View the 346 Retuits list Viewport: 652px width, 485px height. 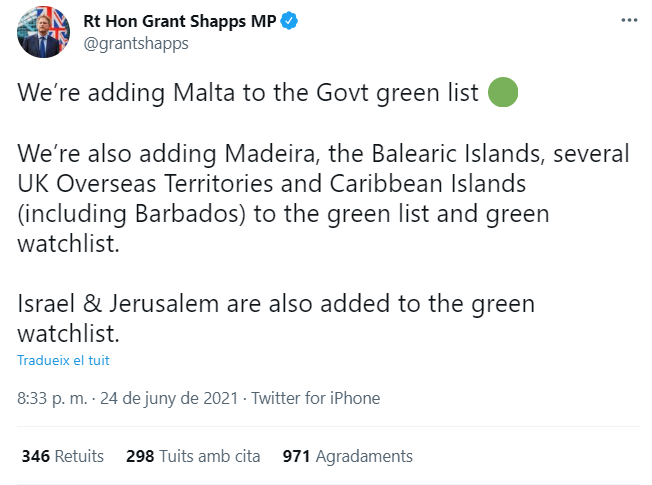point(63,456)
